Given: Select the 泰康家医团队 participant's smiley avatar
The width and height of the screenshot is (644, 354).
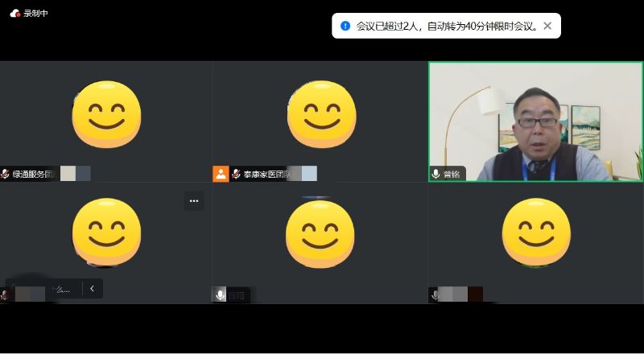Looking at the screenshot, I should 320,115.
